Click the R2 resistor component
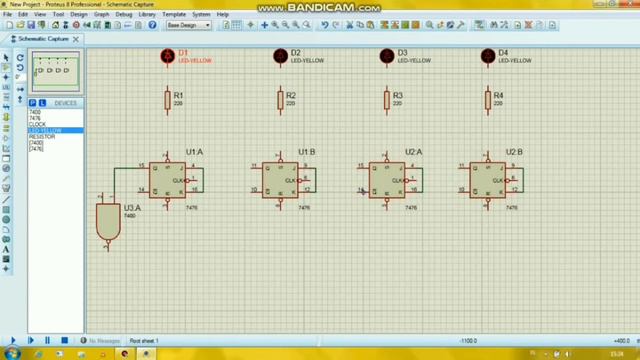Viewport: 640px width, 360px height. tap(280, 100)
